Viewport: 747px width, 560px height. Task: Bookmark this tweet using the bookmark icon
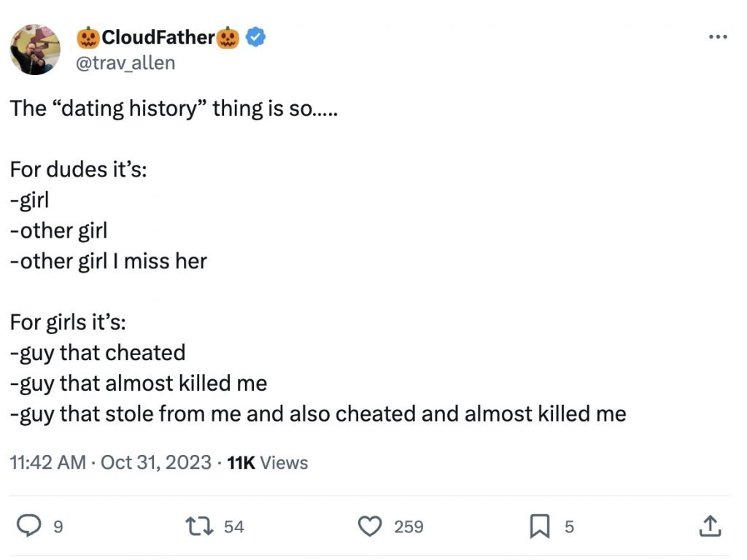(539, 526)
